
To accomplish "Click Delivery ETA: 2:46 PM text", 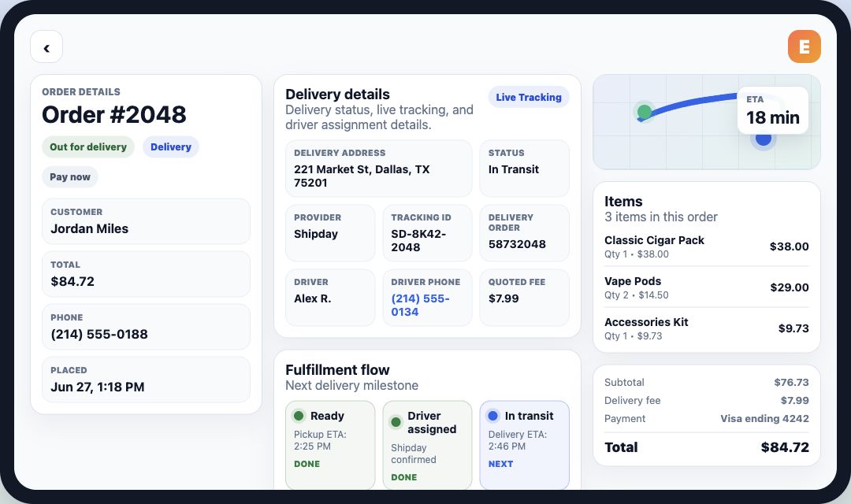I will pos(517,440).
